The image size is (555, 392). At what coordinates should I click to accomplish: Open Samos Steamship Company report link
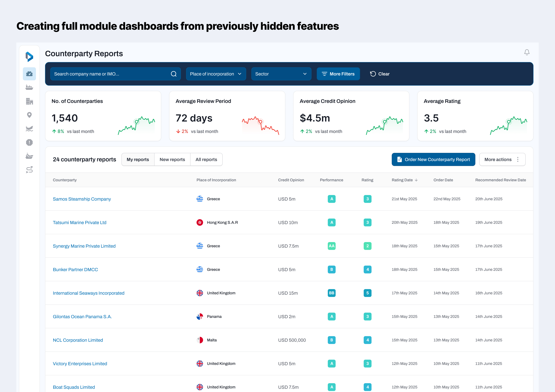(x=82, y=199)
